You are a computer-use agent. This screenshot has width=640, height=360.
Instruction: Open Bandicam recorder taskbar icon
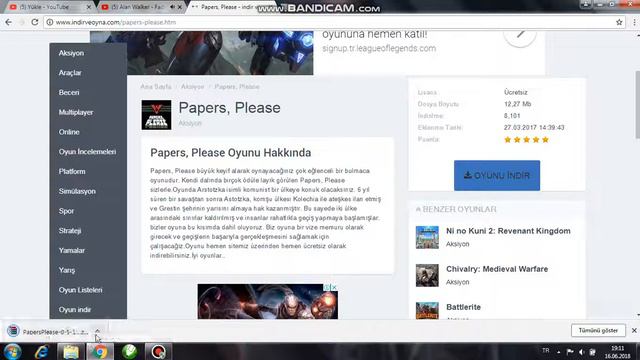[158, 351]
